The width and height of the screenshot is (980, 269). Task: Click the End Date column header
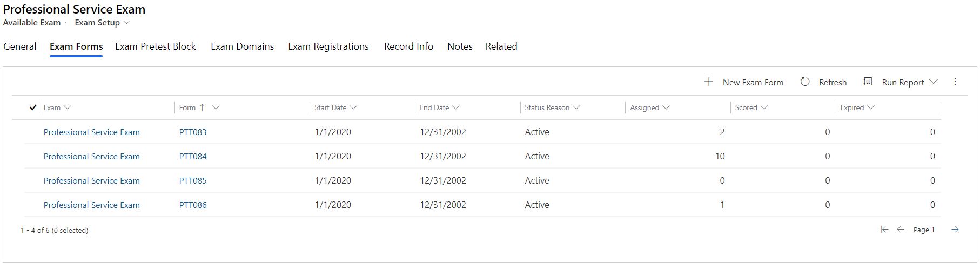pos(440,107)
